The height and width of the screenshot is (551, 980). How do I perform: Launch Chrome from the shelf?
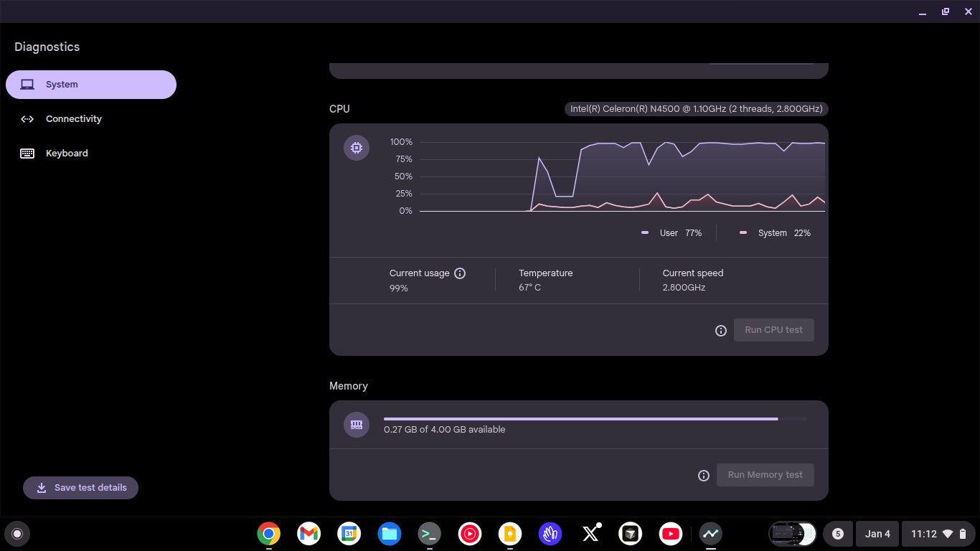point(268,534)
